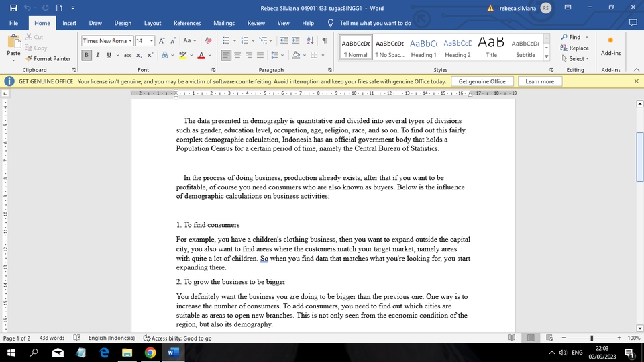Toggle Italic formatting
The image size is (644, 362).
click(98, 55)
